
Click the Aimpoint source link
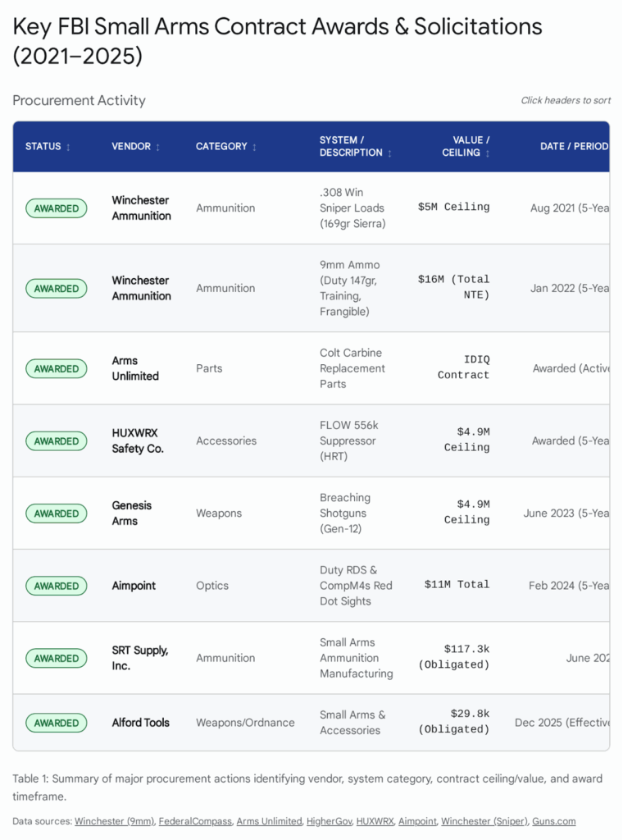pyautogui.click(x=420, y=821)
